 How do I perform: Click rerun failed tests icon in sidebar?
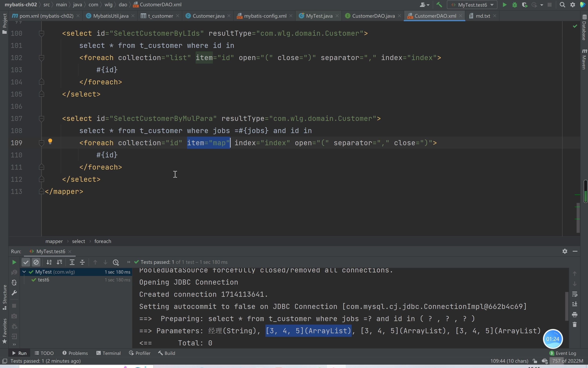coord(14,272)
